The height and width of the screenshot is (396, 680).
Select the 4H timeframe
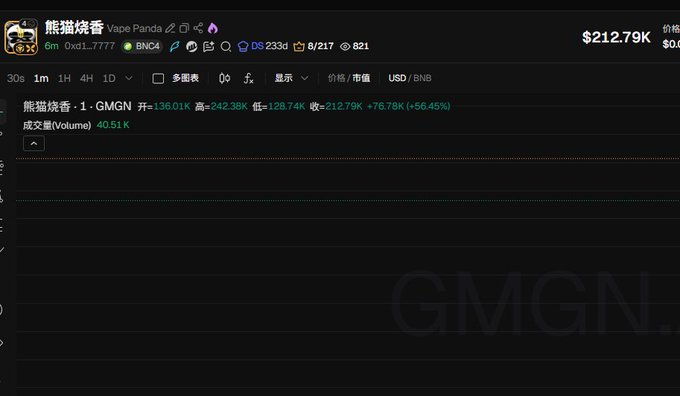click(x=86, y=78)
